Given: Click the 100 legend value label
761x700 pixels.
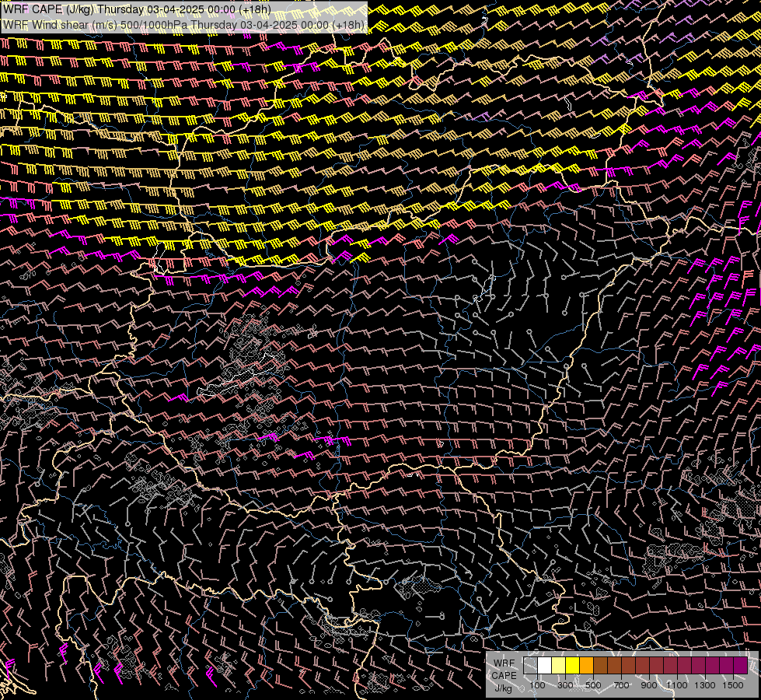Looking at the screenshot, I should tap(537, 685).
